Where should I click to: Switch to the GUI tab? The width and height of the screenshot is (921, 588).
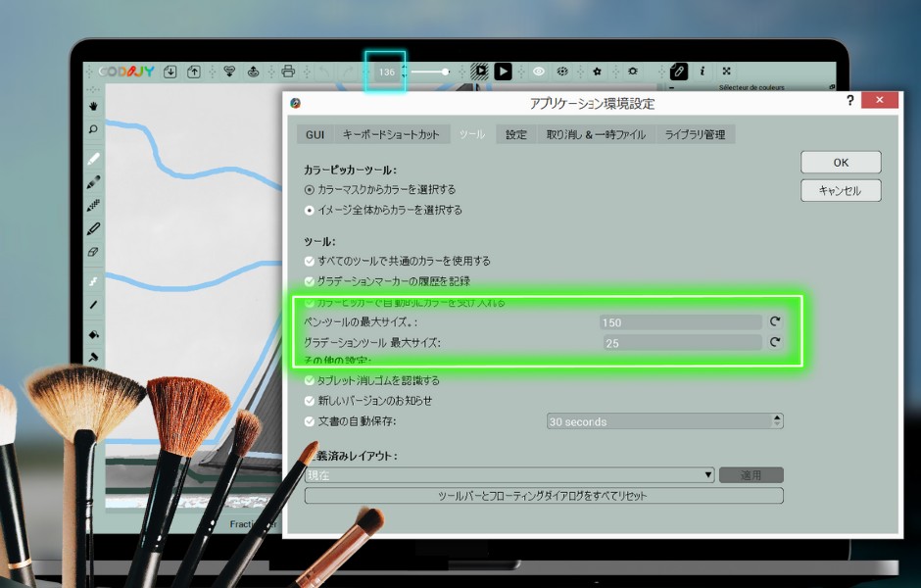click(x=315, y=134)
